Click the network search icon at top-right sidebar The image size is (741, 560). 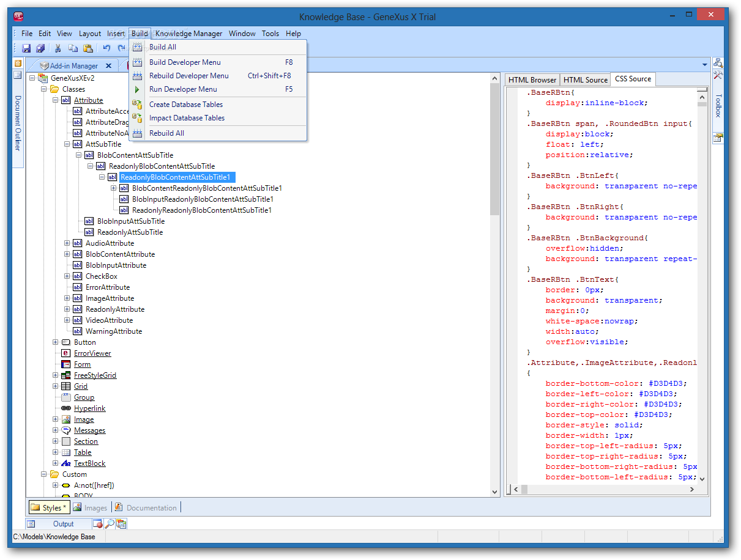pos(718,63)
